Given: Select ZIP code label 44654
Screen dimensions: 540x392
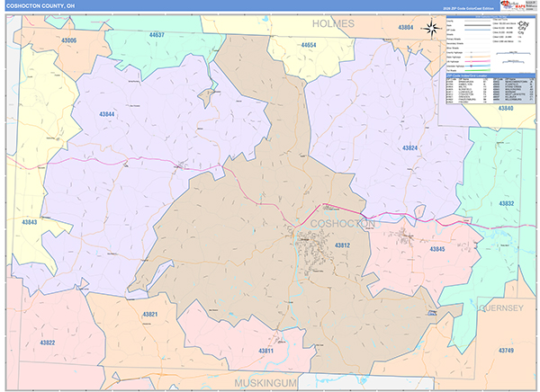Looking at the screenshot, I should 309,45.
